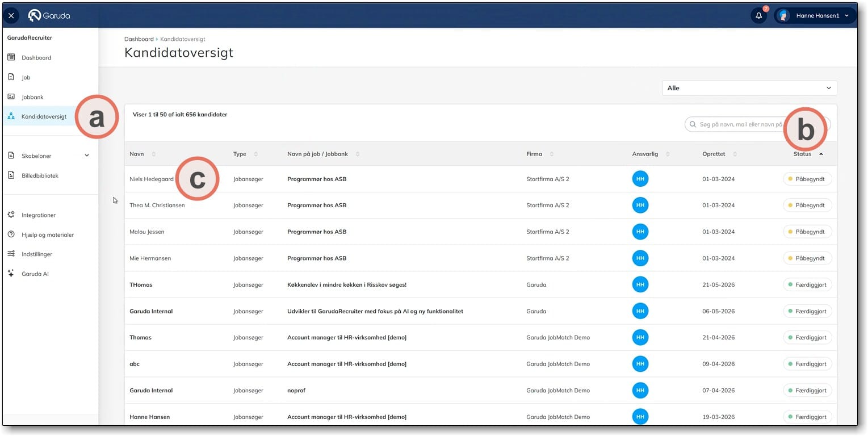Image resolution: width=868 pixels, height=436 pixels.
Task: Click the HH avatar in abc row
Action: point(640,364)
